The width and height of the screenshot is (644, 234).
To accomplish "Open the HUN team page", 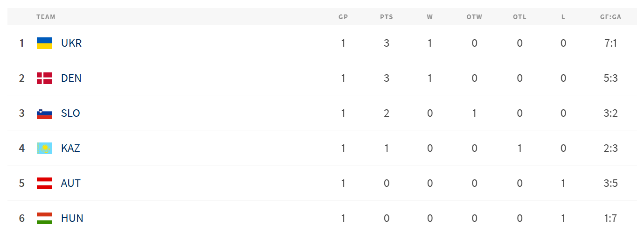I will tap(72, 218).
